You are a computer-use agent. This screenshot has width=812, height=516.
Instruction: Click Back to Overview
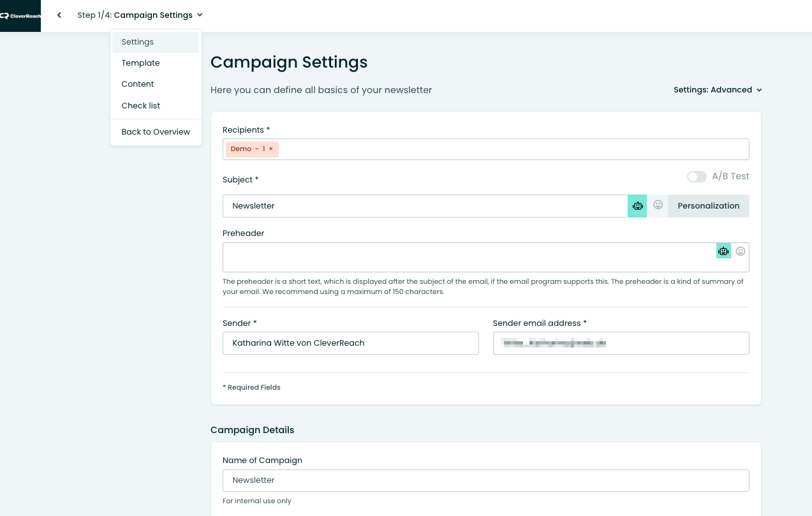pyautogui.click(x=156, y=132)
